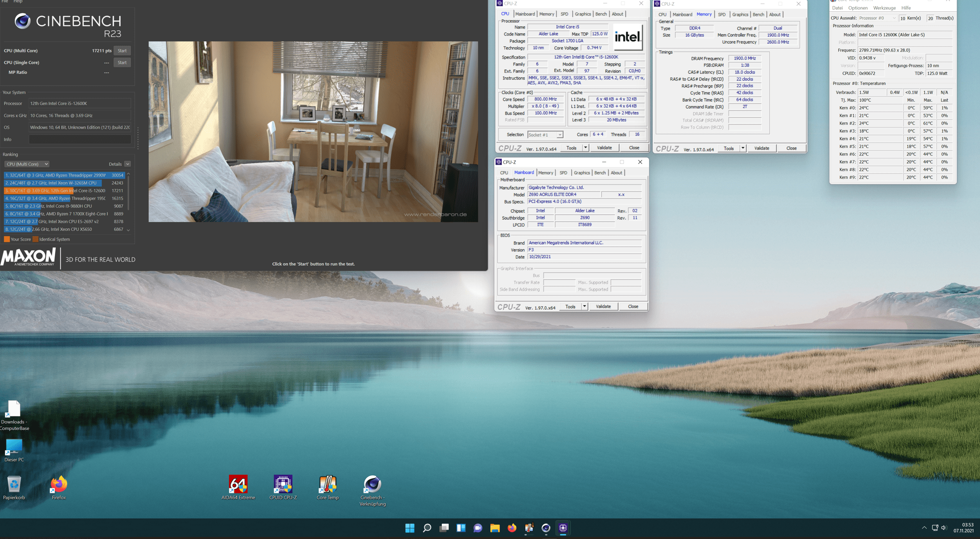Expand CPU (Multi Core) ranking dropdown
980x539 pixels.
[27, 164]
